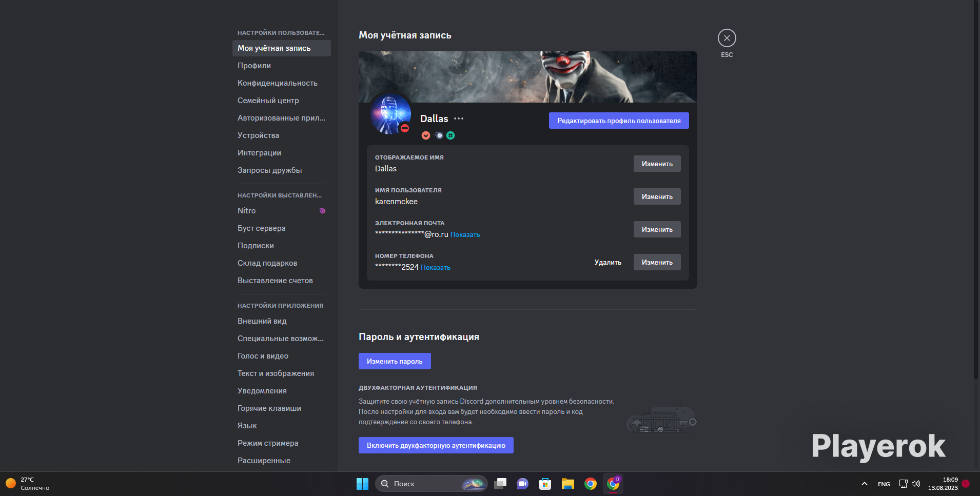Click 'Изменить' in the phone number row
Screen dimensions: 980x496
pos(657,262)
